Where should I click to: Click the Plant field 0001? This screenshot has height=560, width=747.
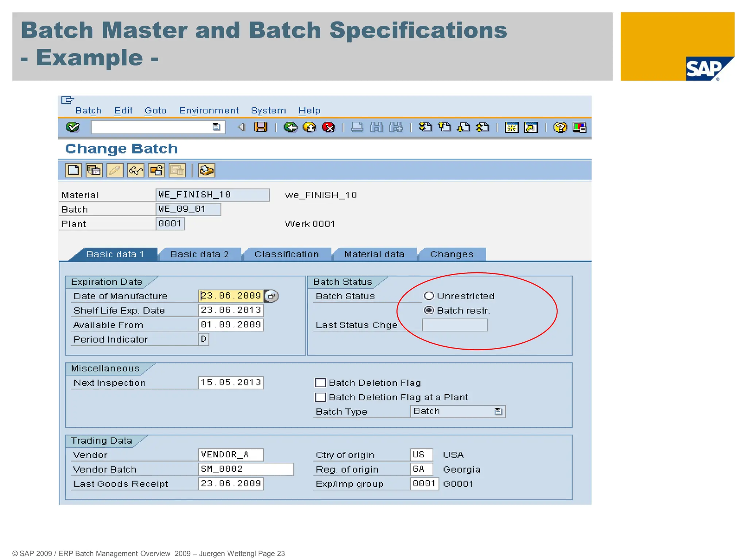(170, 223)
